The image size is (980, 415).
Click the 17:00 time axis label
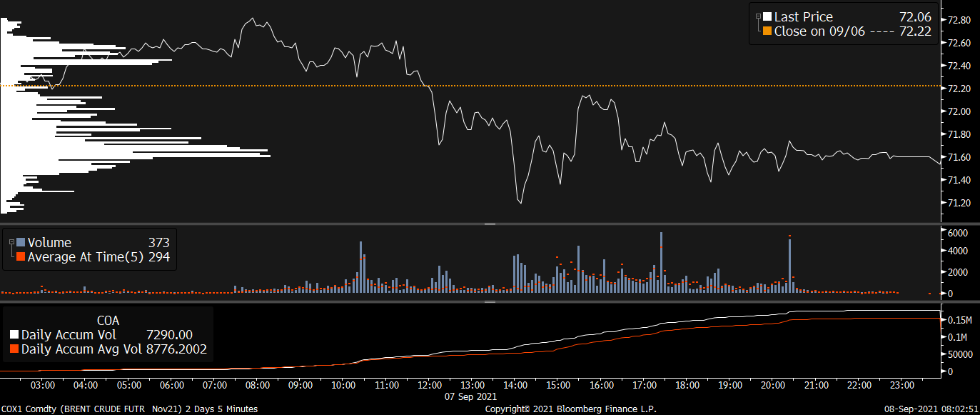tap(645, 385)
